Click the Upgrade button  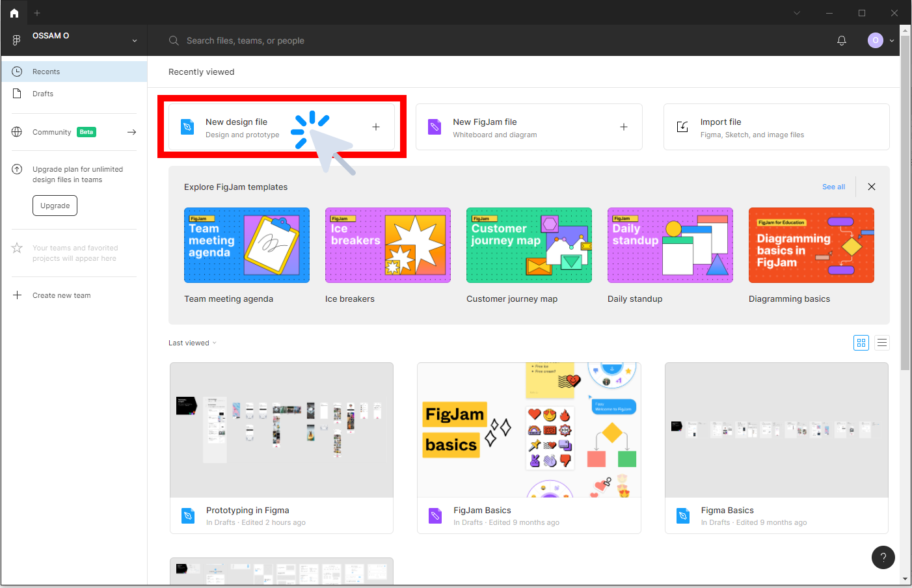click(x=55, y=206)
